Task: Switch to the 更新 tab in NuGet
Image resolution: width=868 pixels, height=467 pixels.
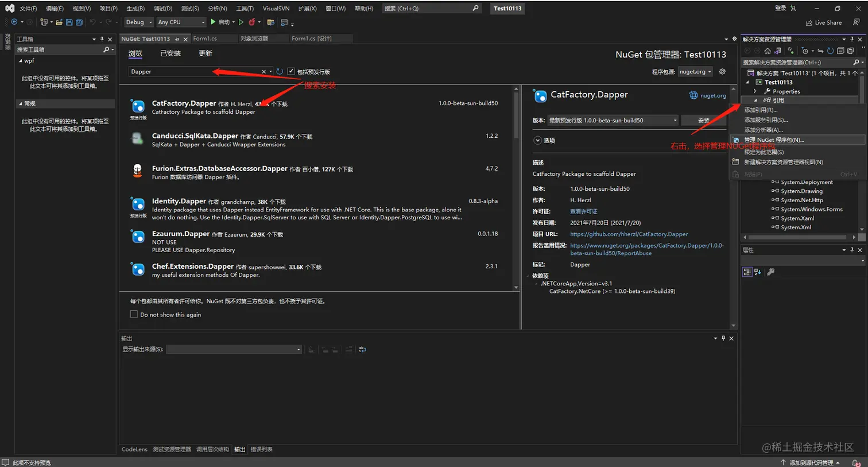Action: 206,53
